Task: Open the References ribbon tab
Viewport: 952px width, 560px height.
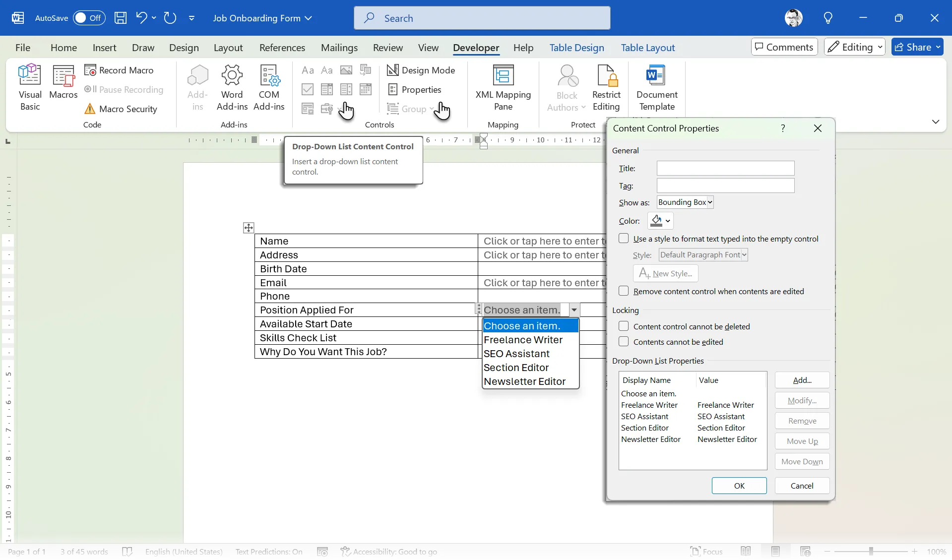Action: 281,48
